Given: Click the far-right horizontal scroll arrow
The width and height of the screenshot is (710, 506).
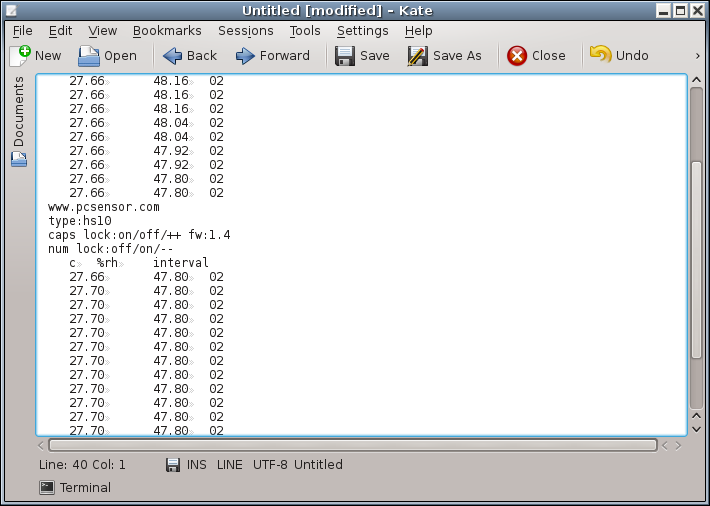Looking at the screenshot, I should [678, 446].
